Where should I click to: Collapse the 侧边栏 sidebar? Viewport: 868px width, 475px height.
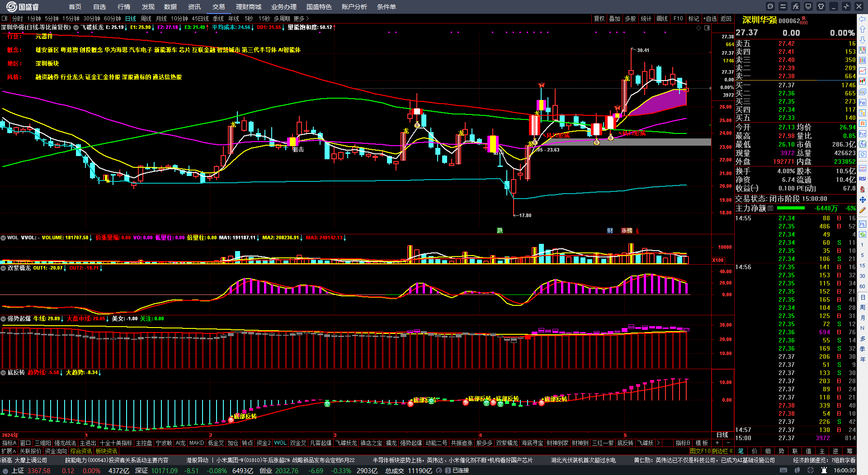coord(722,451)
